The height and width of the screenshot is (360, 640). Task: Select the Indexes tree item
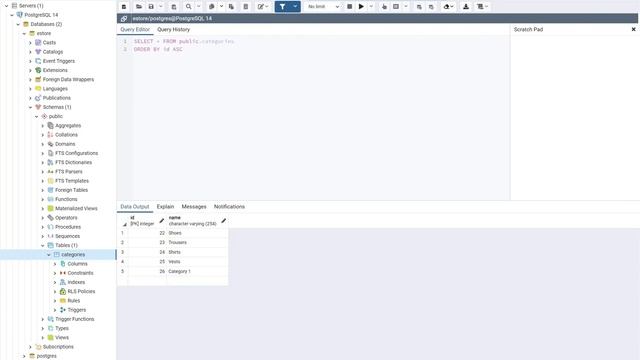pyautogui.click(x=76, y=282)
